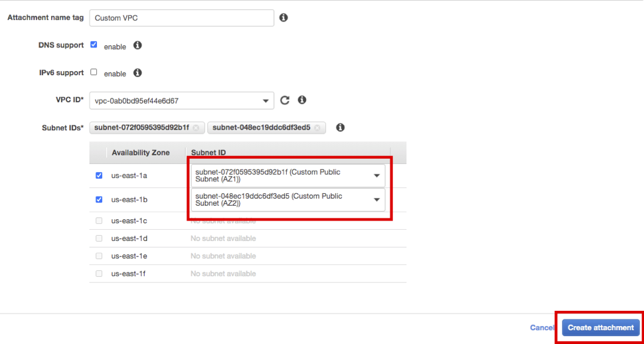Enable the IPv6 support checkbox
The height and width of the screenshot is (344, 644).
[x=94, y=72]
